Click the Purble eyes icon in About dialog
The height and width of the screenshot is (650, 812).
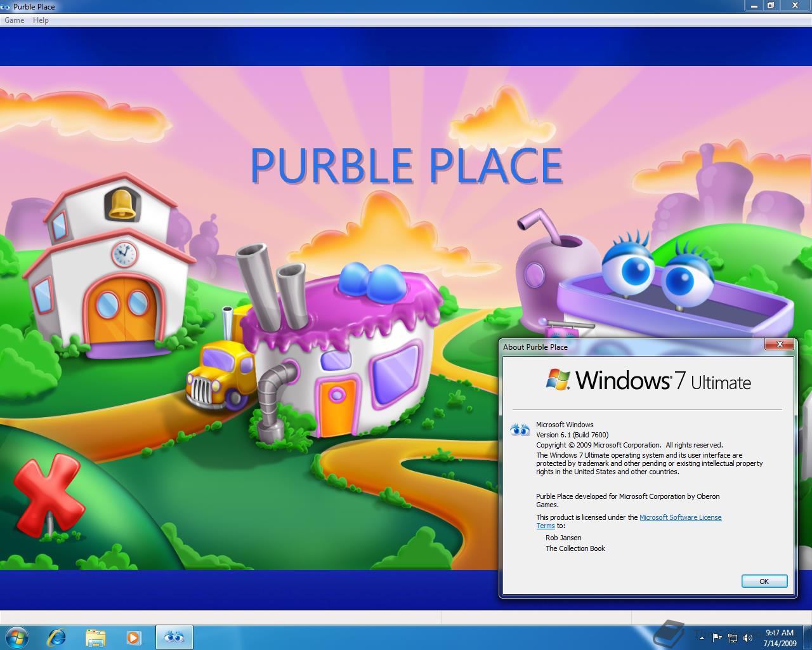(520, 430)
